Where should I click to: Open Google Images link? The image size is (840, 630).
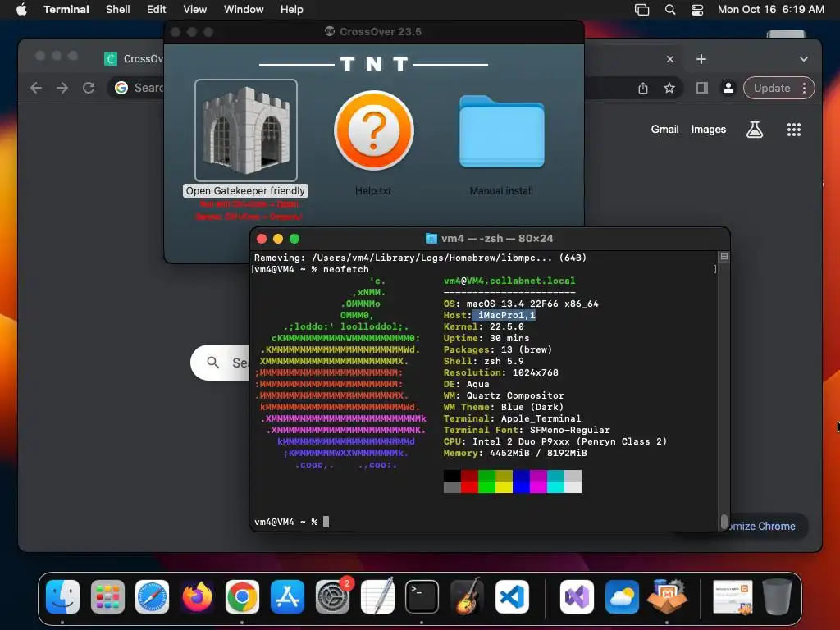[x=708, y=129]
